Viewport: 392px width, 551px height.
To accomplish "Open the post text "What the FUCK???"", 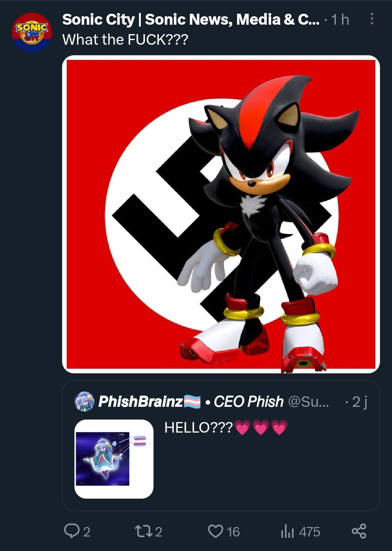I will [x=125, y=40].
